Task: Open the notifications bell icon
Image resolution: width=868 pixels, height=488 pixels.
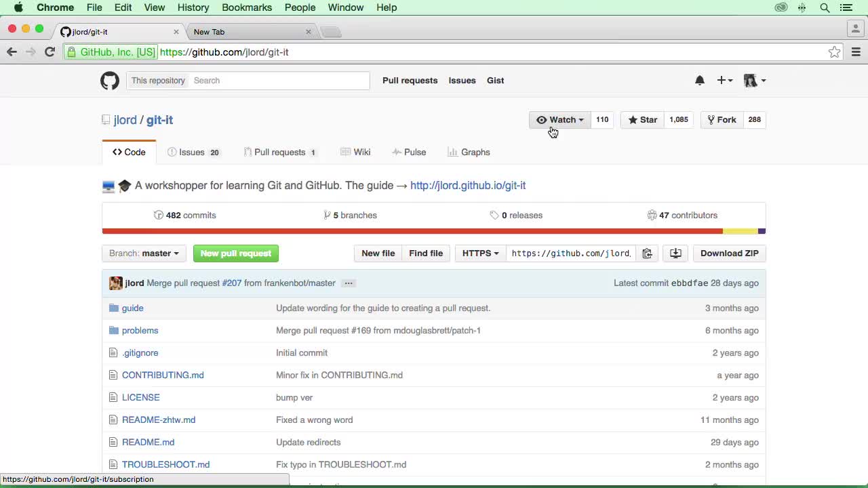Action: (700, 80)
